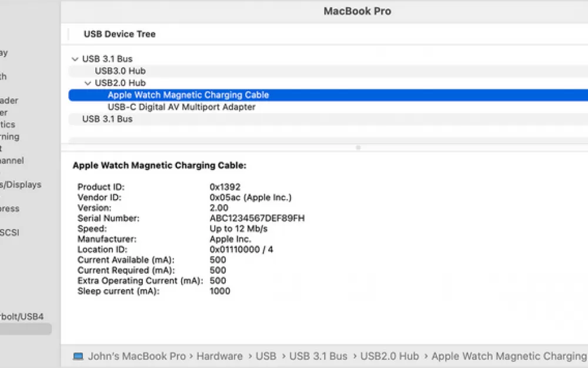The height and width of the screenshot is (368, 588).
Task: Select the USB3.0 Hub row
Action: click(x=328, y=71)
